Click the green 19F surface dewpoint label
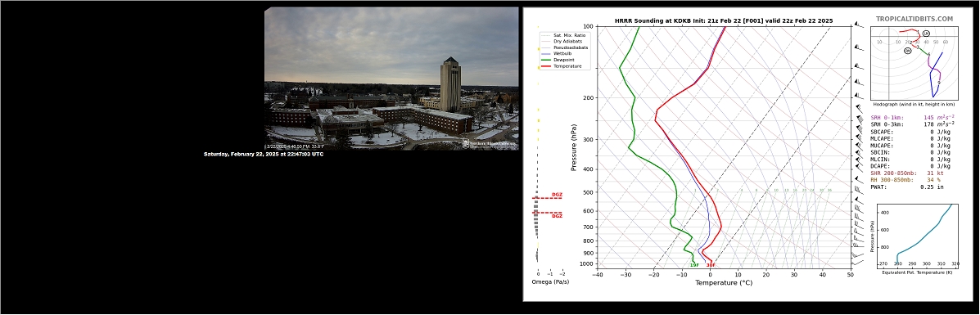The image size is (980, 315). 693,265
